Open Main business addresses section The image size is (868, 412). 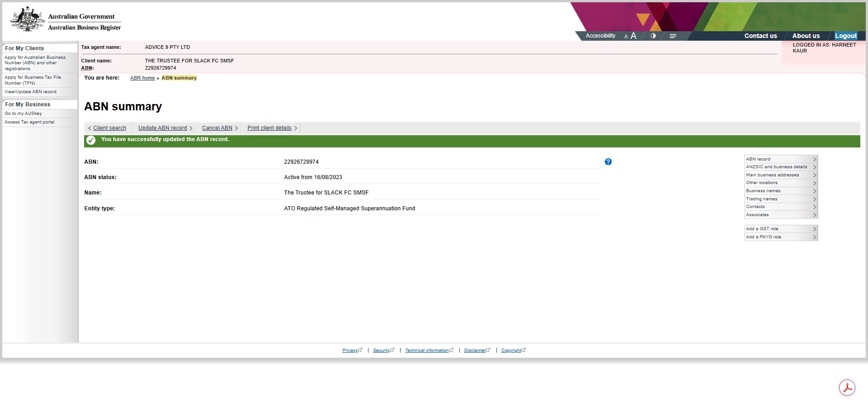[x=781, y=175]
